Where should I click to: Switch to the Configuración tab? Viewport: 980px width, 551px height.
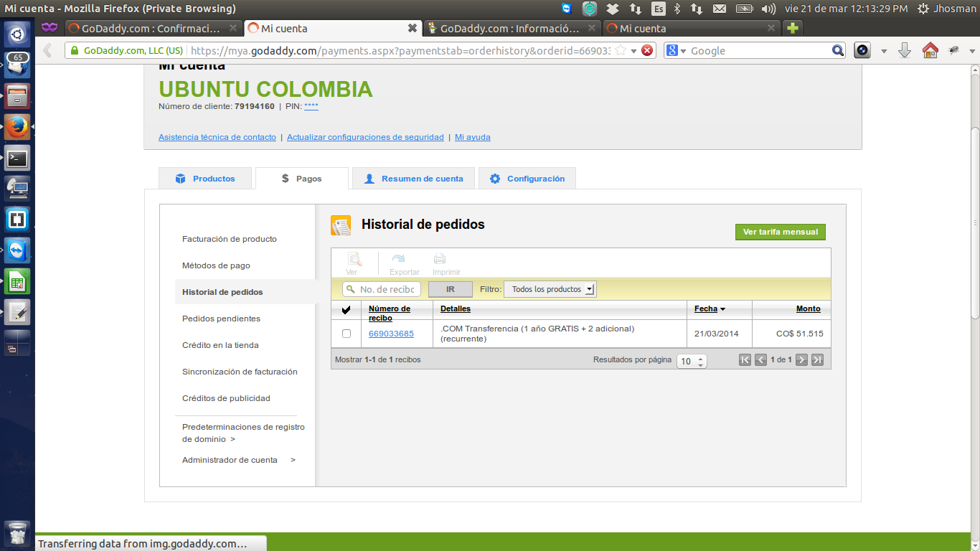coord(527,179)
